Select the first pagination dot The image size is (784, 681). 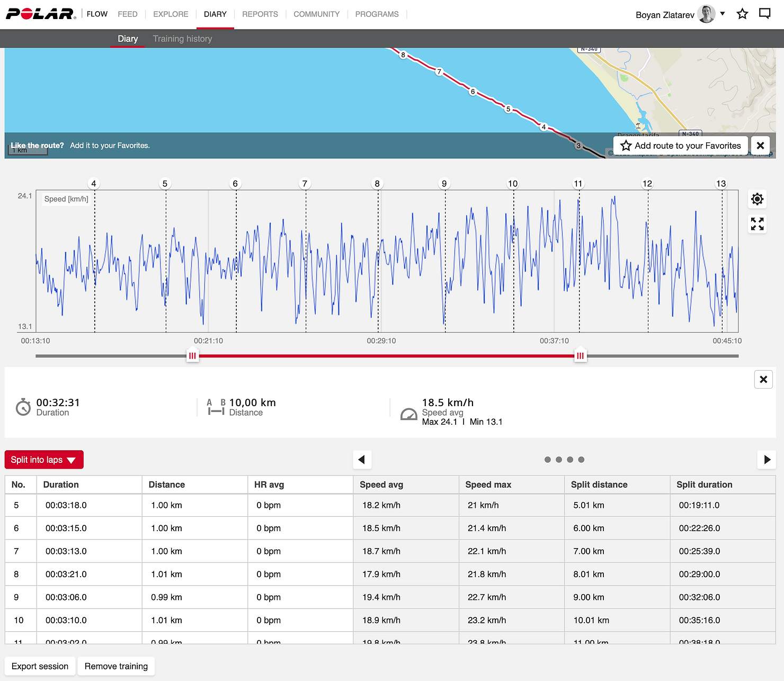pos(548,460)
